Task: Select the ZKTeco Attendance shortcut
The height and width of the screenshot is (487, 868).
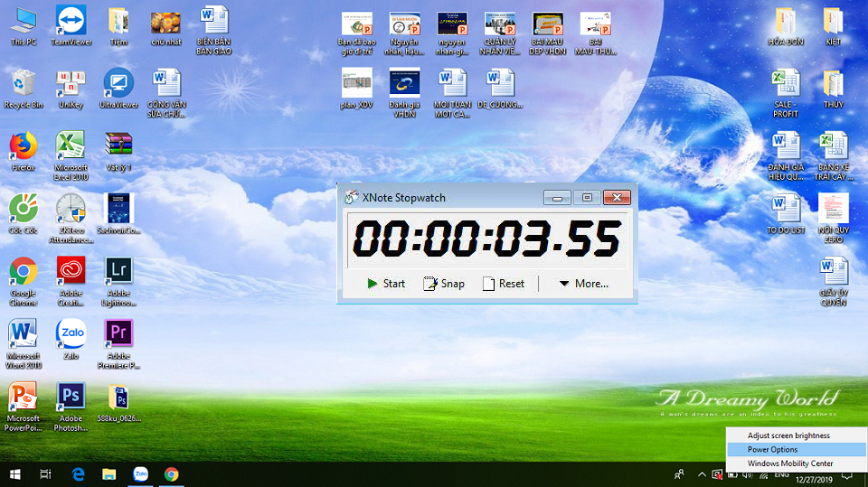Action: coord(71,218)
